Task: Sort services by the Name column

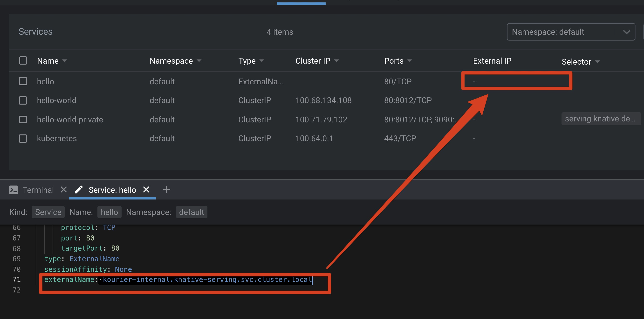Action: pos(52,61)
